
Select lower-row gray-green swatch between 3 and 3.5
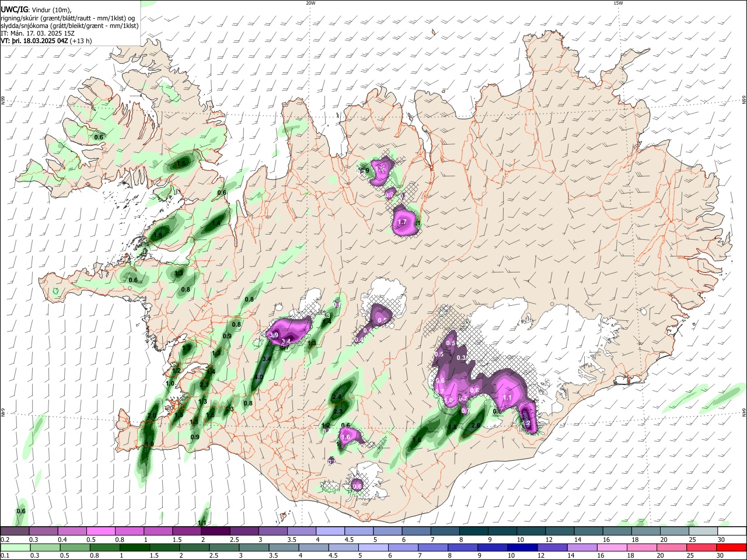(x=254, y=547)
